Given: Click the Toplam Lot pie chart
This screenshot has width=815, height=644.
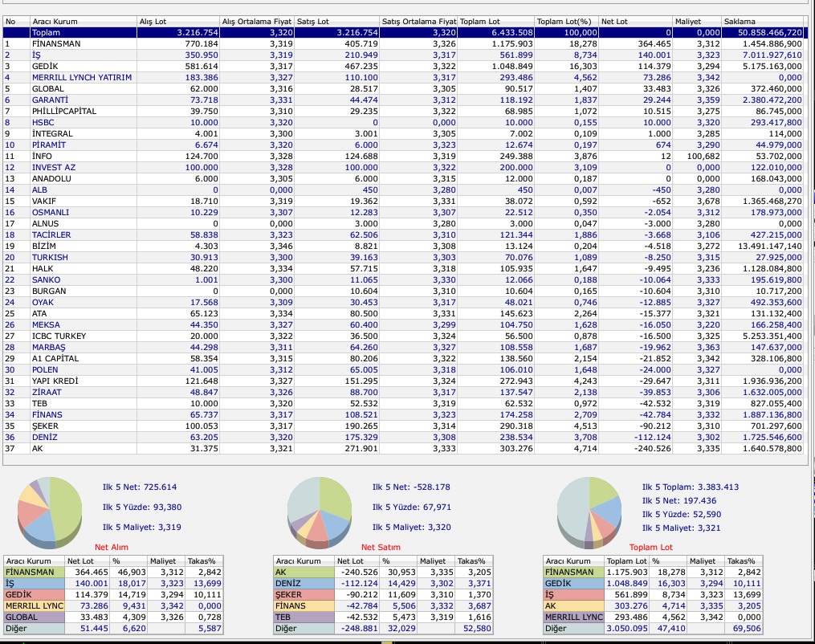Looking at the screenshot, I should pyautogui.click(x=589, y=512).
